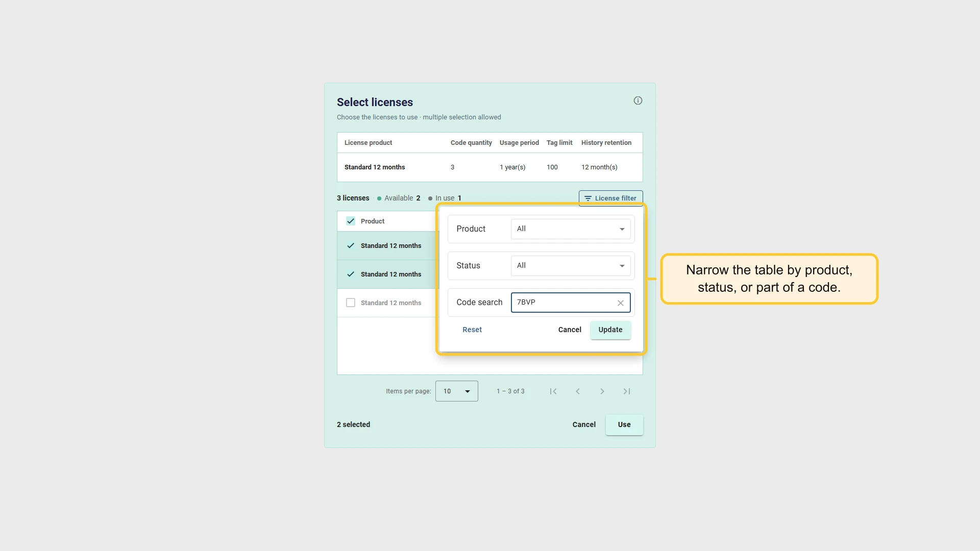Go to first page of licenses

[x=553, y=391]
